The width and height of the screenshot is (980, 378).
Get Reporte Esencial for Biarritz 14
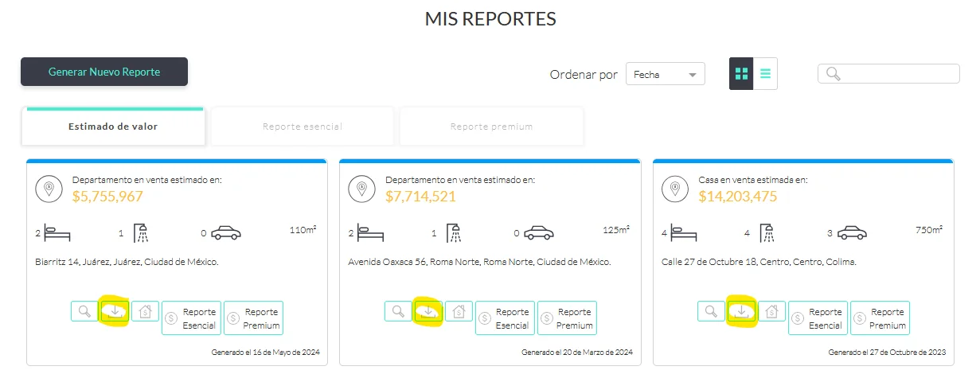click(191, 318)
